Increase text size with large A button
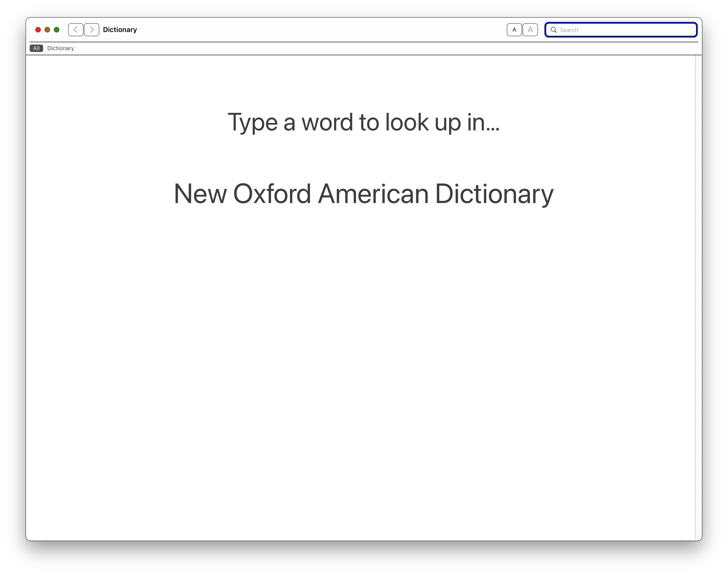This screenshot has height=575, width=728. point(530,30)
